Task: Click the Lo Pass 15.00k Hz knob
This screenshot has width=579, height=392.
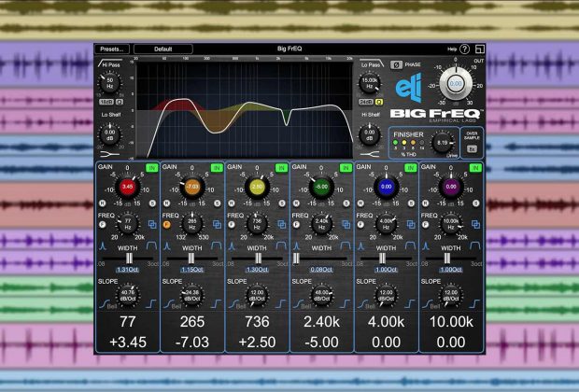Action: [369, 83]
